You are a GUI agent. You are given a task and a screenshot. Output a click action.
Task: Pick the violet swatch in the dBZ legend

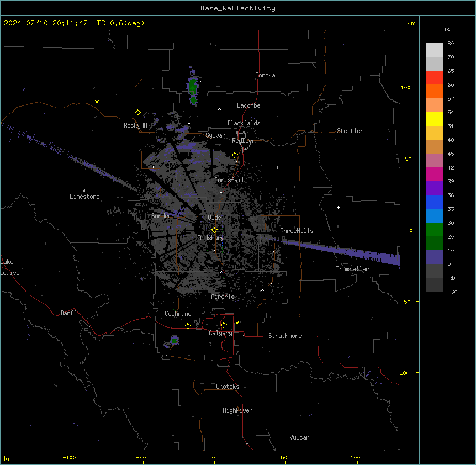pyautogui.click(x=434, y=188)
